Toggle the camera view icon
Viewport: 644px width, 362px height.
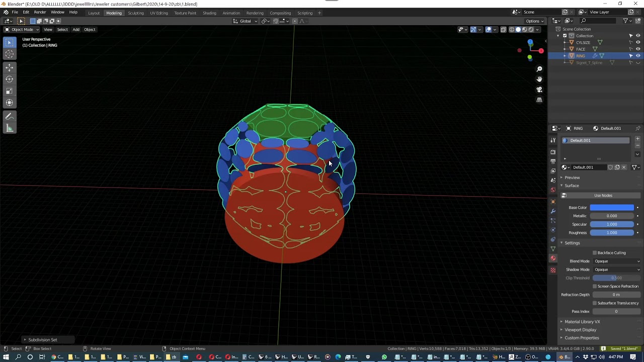[x=539, y=89]
